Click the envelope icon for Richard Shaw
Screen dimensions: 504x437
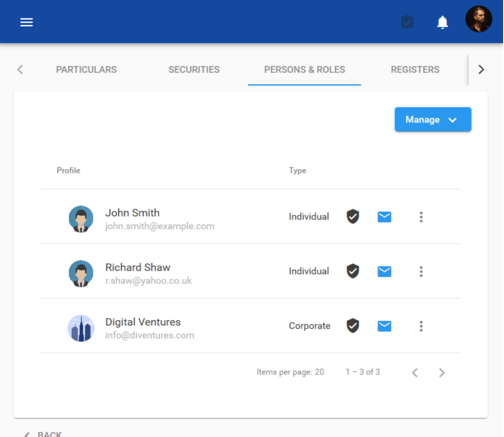384,272
